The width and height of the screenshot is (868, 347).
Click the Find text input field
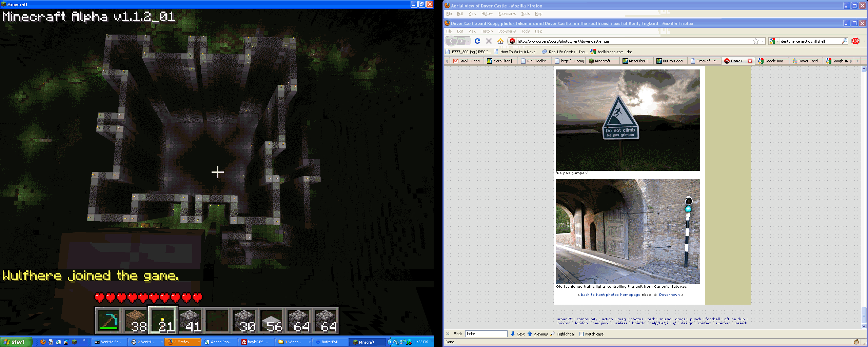point(486,334)
